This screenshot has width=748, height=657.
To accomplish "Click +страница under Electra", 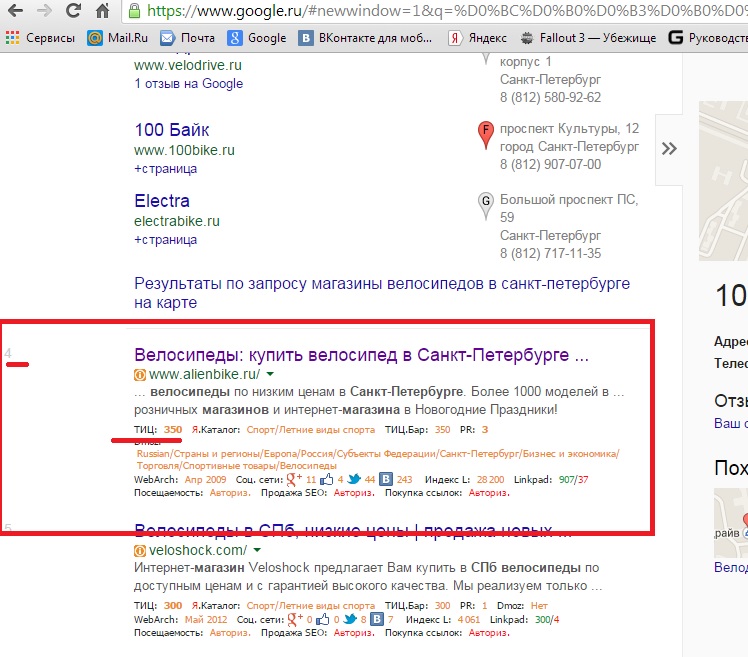I will [x=166, y=240].
